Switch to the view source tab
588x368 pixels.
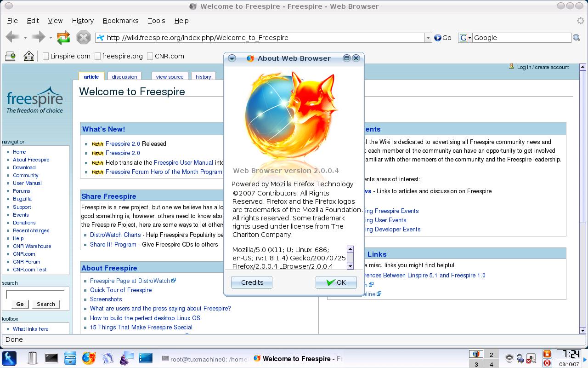click(x=170, y=77)
